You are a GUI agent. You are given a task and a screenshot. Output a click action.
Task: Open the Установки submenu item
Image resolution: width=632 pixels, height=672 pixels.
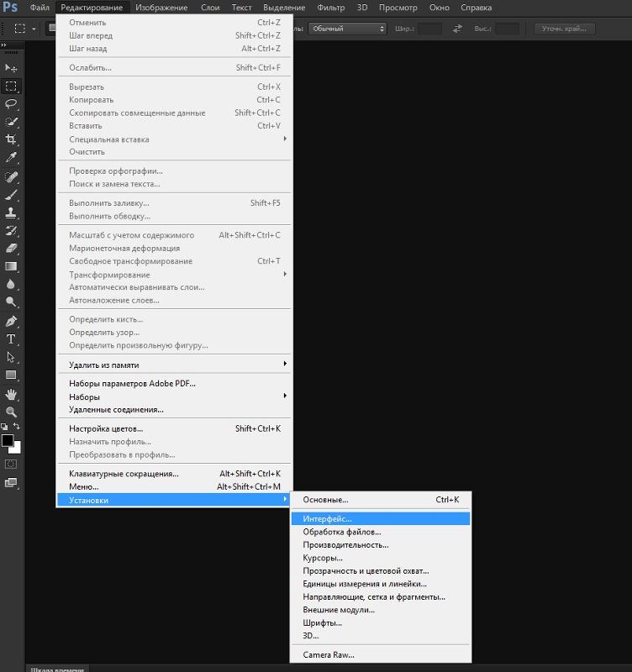[x=175, y=500]
